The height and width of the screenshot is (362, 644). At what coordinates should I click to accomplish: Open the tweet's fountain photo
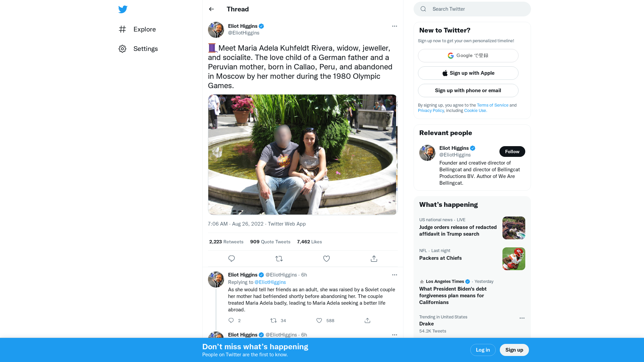click(x=302, y=155)
